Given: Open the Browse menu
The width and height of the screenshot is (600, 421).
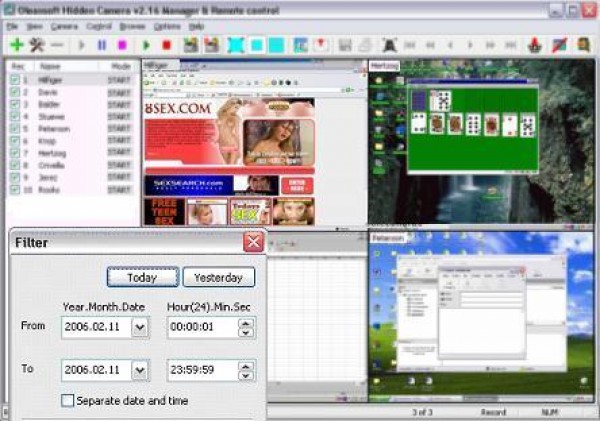Looking at the screenshot, I should pos(132,26).
